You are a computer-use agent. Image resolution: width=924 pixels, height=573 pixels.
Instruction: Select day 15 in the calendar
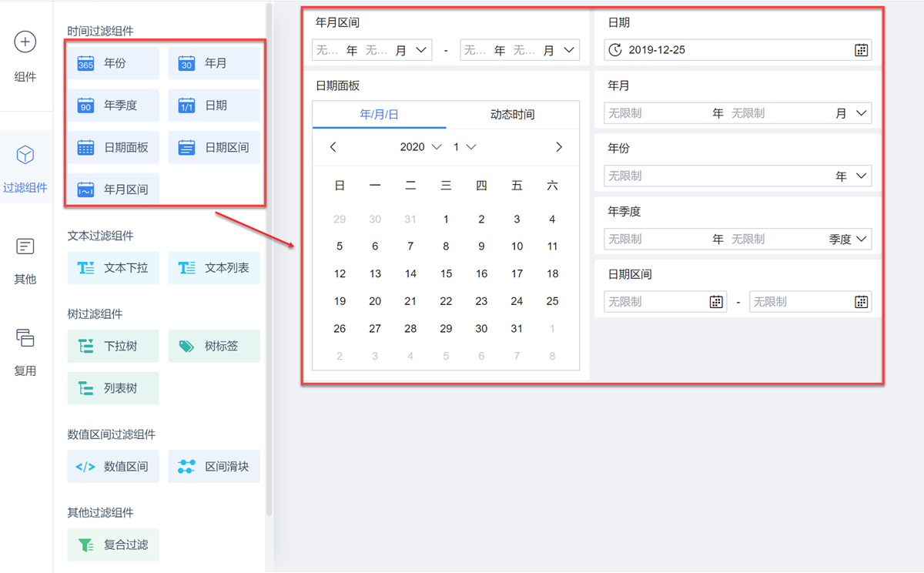coord(446,274)
